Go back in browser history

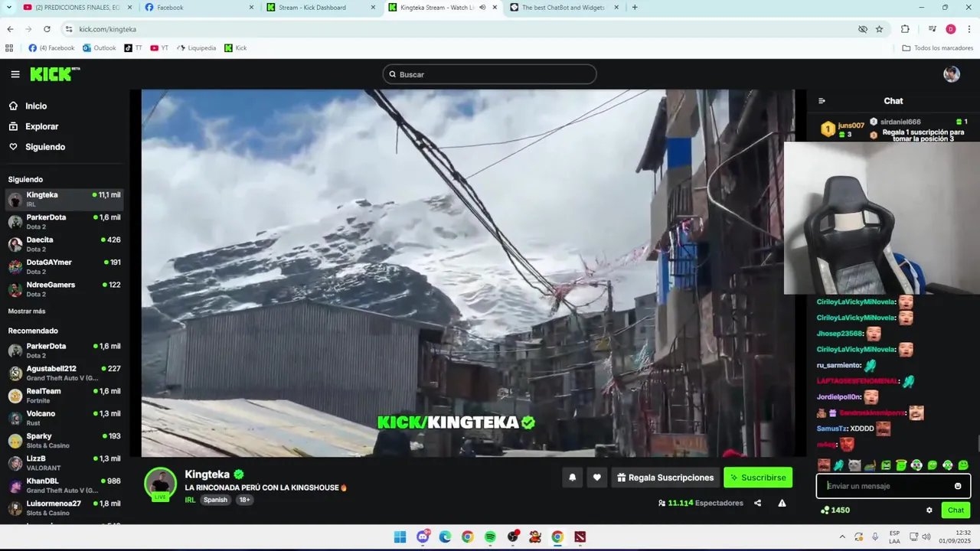click(x=10, y=29)
